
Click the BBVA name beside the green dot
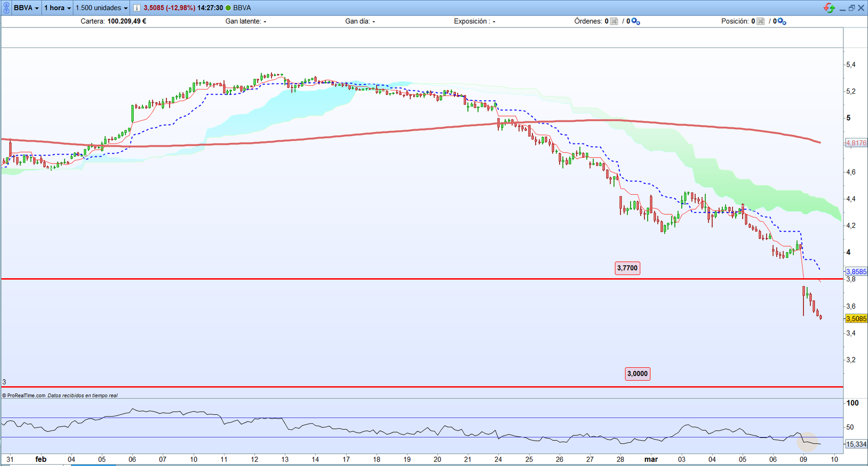coord(242,8)
